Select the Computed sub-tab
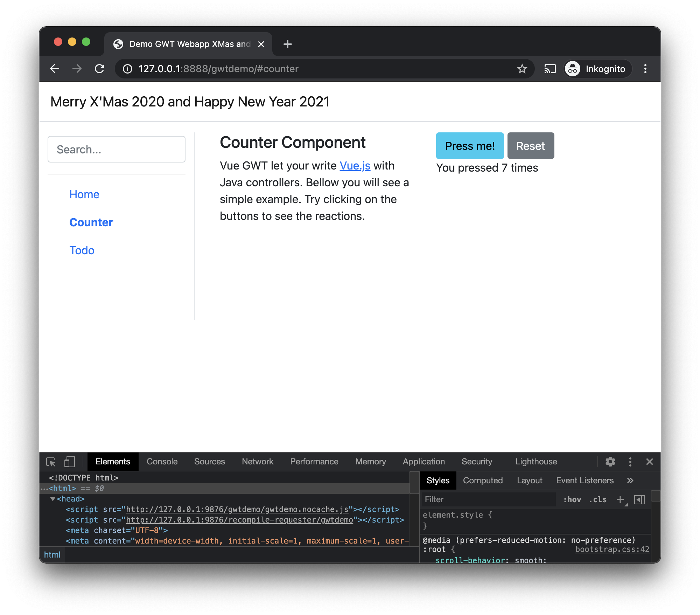Image resolution: width=700 pixels, height=615 pixels. pyautogui.click(x=483, y=481)
